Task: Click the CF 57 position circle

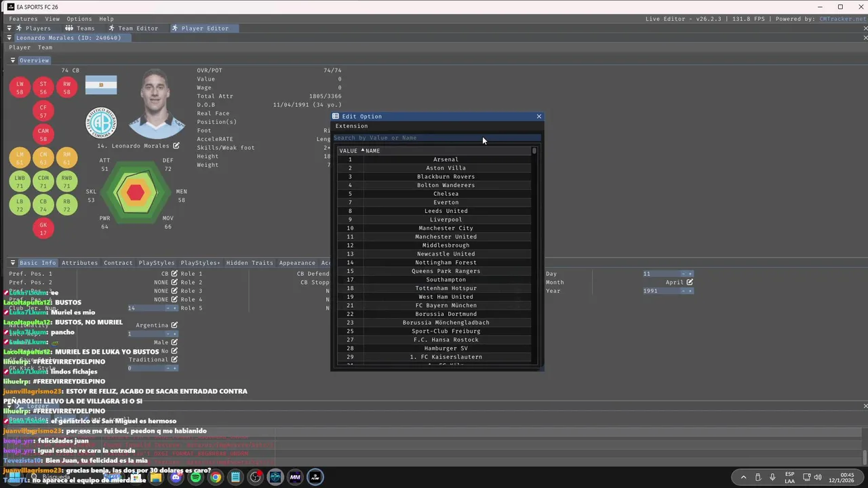Action: point(43,111)
